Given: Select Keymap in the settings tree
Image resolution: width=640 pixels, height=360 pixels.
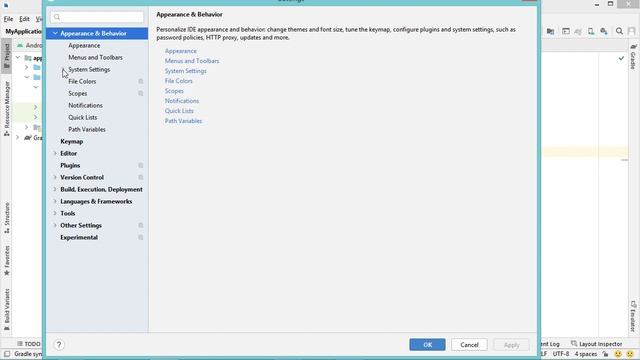Looking at the screenshot, I should pyautogui.click(x=71, y=142).
